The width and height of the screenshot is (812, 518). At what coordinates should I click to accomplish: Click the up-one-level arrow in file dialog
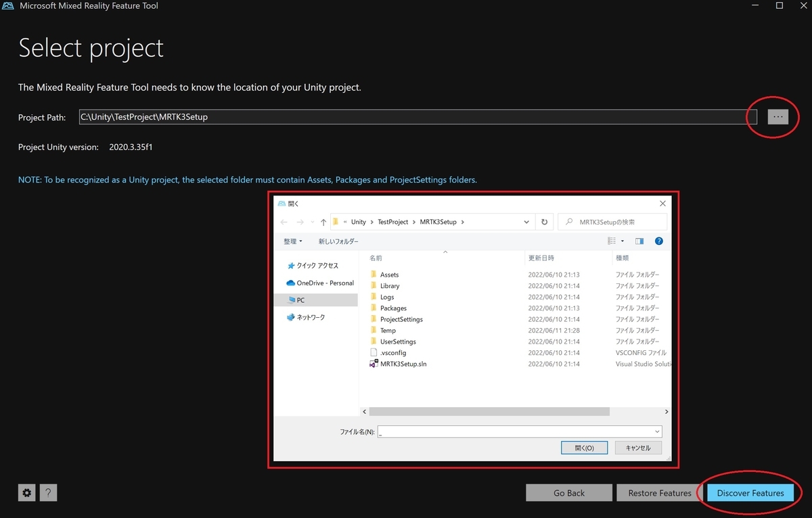click(323, 222)
